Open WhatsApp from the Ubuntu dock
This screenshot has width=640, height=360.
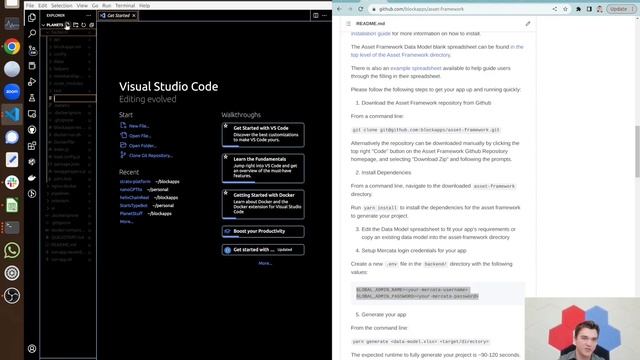point(12,250)
